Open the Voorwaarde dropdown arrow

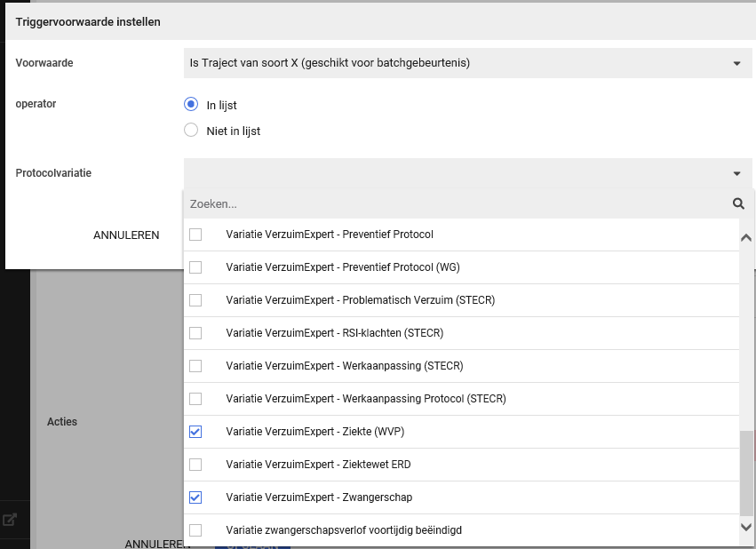736,64
